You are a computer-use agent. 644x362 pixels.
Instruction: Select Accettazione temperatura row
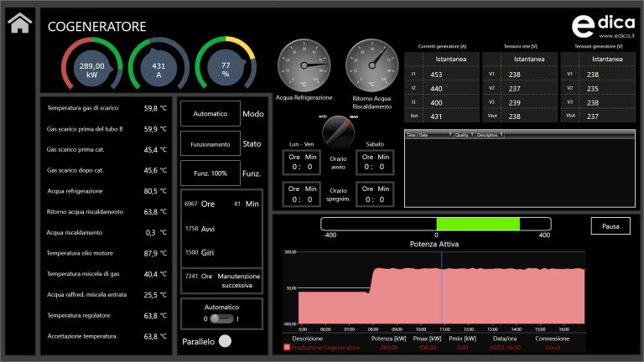point(106,336)
